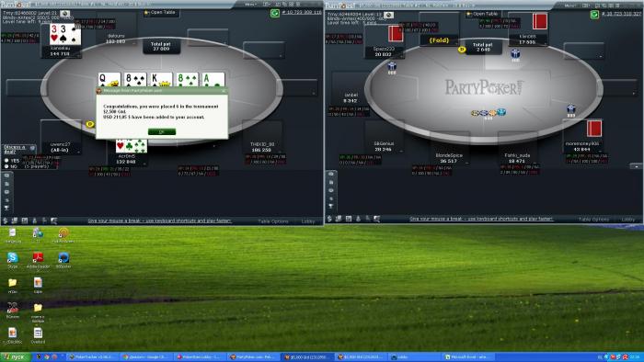Click the icon right of the dollar sign, left table
This screenshot has height=362, width=644.
(x=15, y=221)
